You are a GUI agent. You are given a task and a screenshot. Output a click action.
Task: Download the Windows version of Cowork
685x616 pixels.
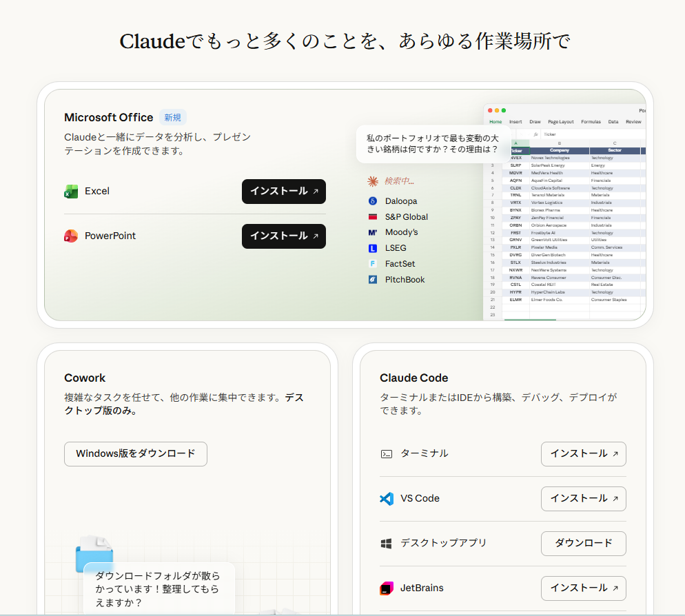pos(136,454)
